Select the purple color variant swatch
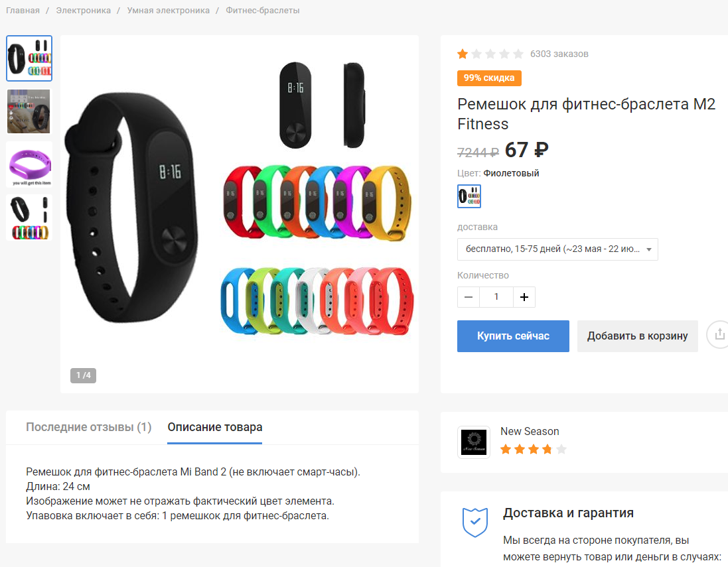This screenshot has height=567, width=728. [x=469, y=196]
